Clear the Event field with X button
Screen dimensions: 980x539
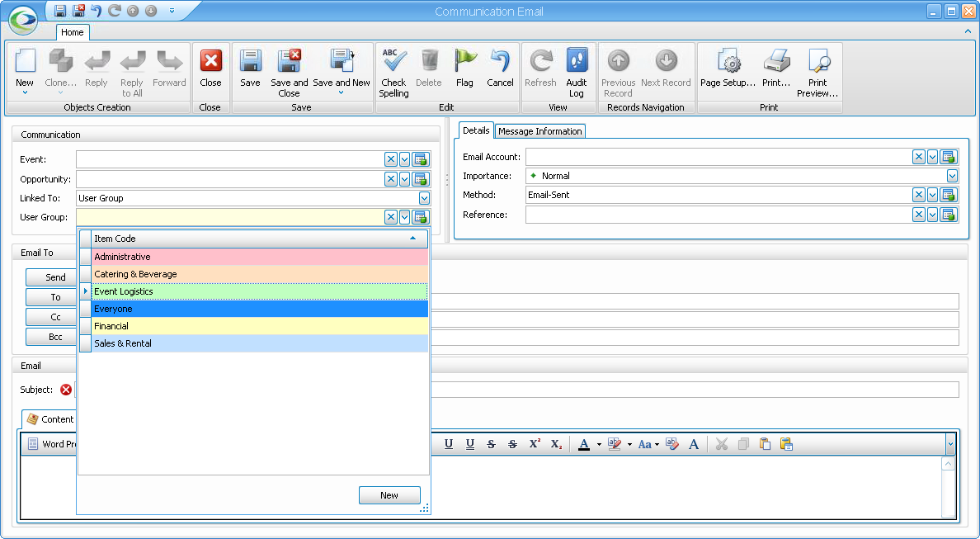point(391,159)
